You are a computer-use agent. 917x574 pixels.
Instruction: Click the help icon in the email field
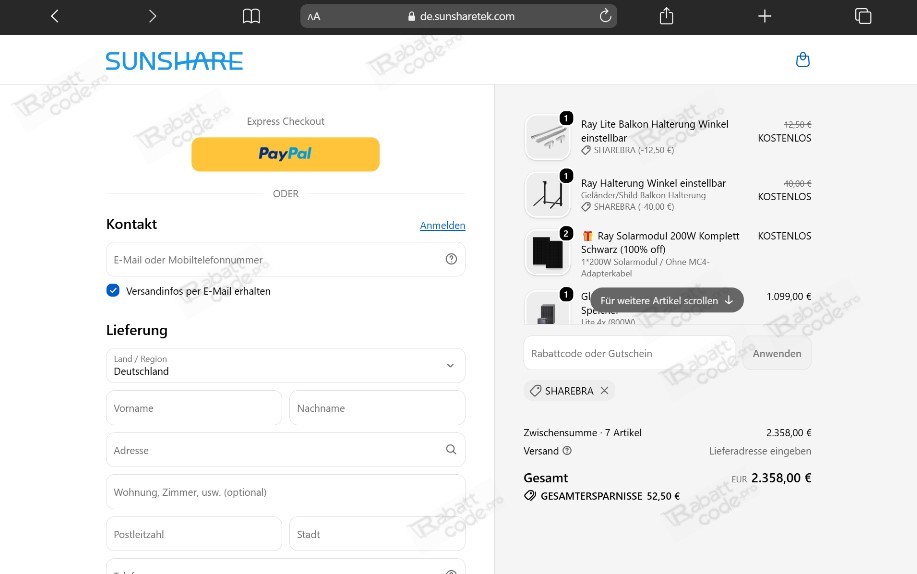451,259
